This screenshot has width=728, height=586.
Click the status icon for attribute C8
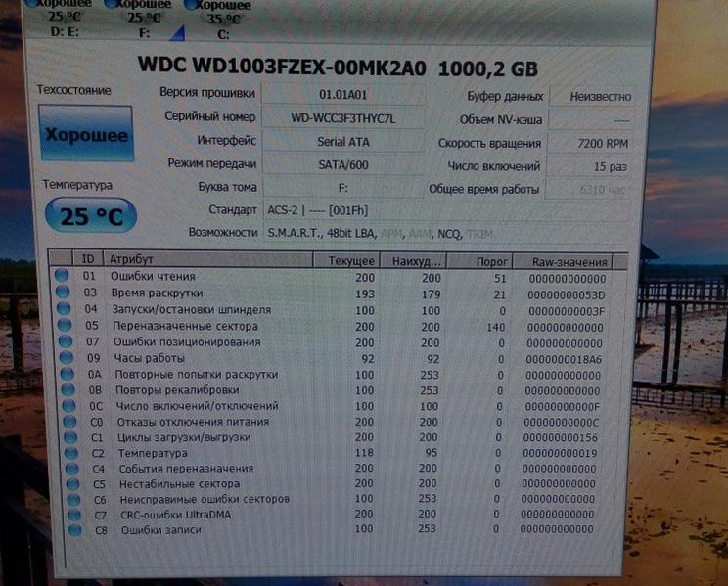pos(75,530)
